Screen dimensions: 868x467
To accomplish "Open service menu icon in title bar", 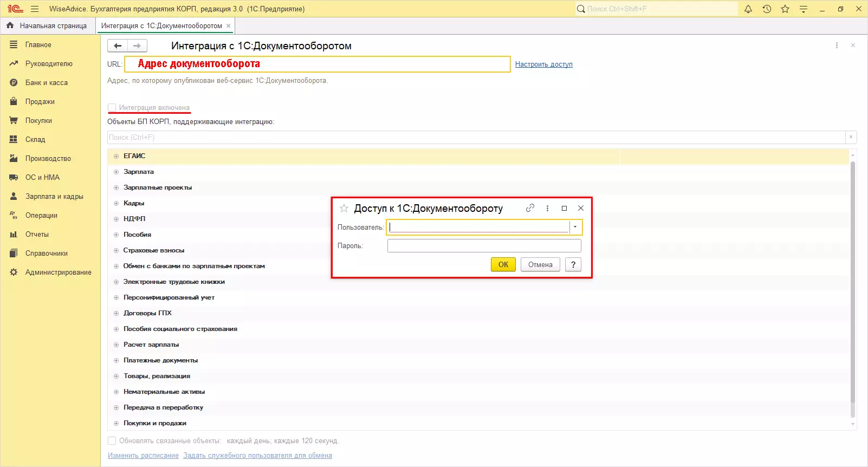I will point(804,9).
